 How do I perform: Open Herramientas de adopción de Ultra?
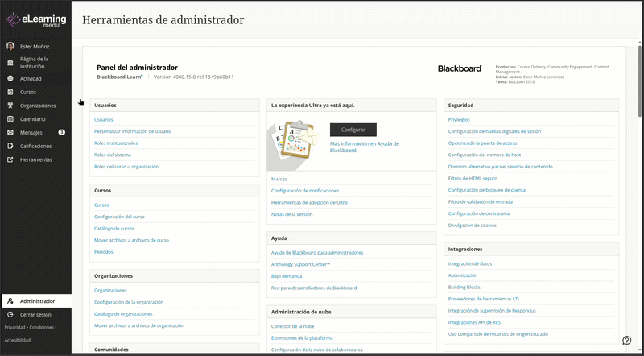point(309,203)
